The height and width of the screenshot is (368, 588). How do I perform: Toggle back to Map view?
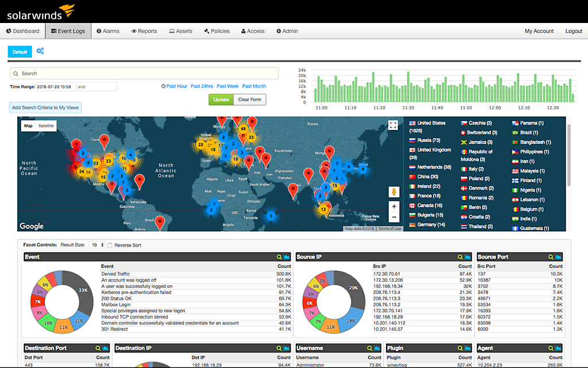[28, 125]
